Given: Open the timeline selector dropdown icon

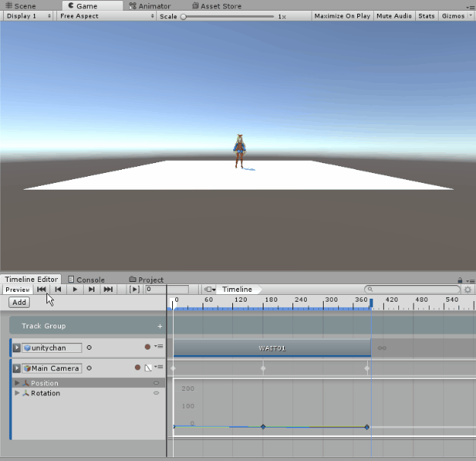Looking at the screenshot, I should (209, 290).
